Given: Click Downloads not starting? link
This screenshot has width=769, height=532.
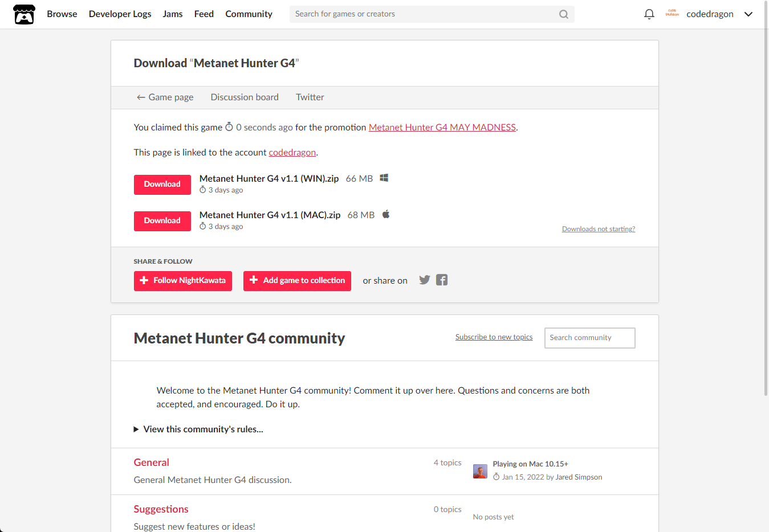Looking at the screenshot, I should point(599,229).
